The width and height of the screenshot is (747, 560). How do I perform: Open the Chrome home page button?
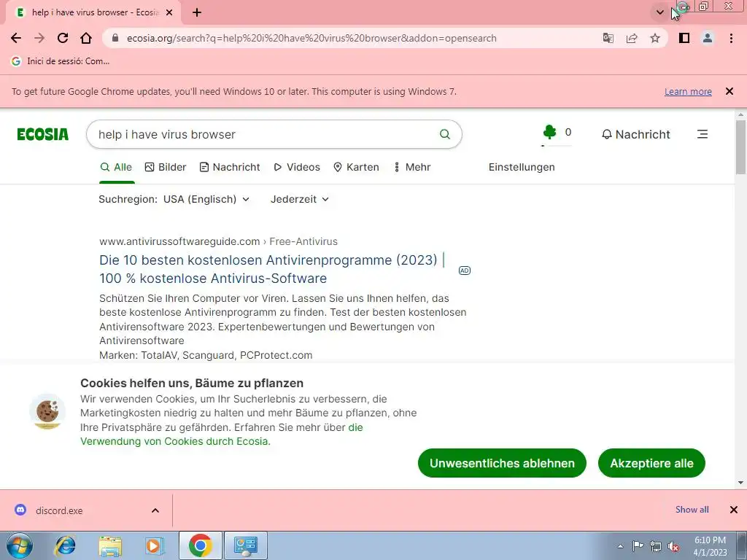[86, 38]
